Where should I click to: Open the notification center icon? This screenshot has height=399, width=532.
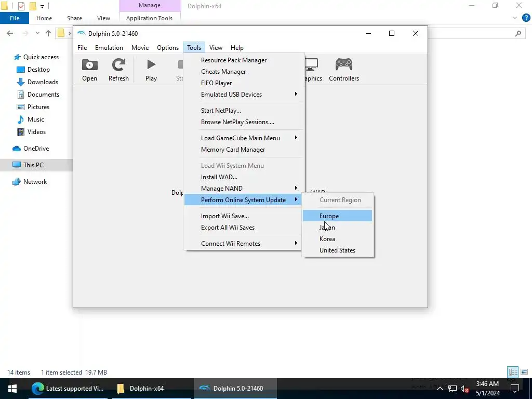[x=515, y=389]
